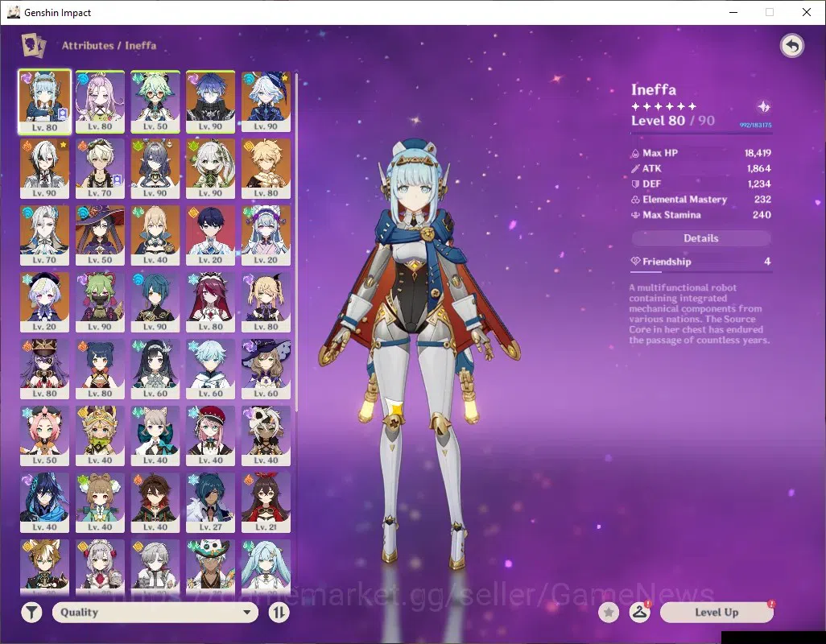Click the level experience progress bar
Screen dimensions: 826x644
tap(701, 132)
